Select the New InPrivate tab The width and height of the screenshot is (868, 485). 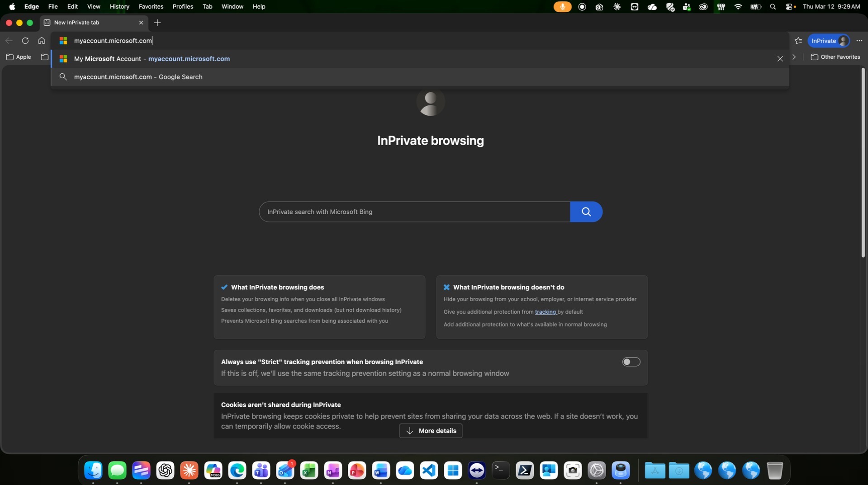[x=94, y=23]
